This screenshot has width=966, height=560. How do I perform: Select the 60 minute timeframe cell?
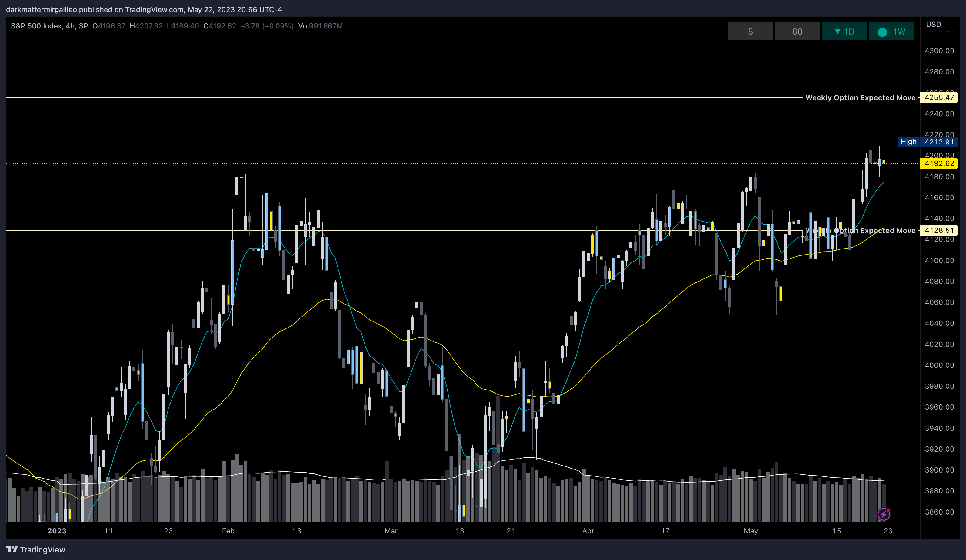[x=797, y=31]
